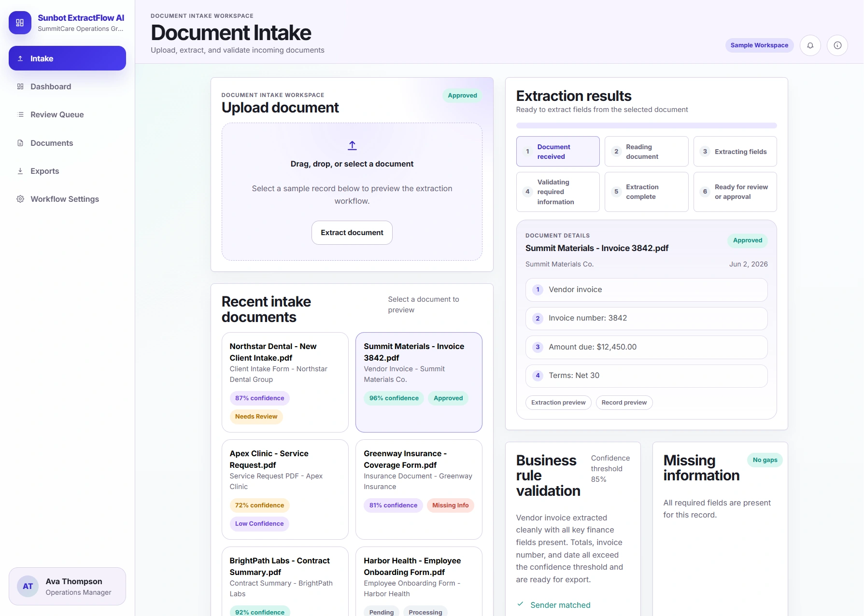Click the Missing Info badge

pos(450,505)
